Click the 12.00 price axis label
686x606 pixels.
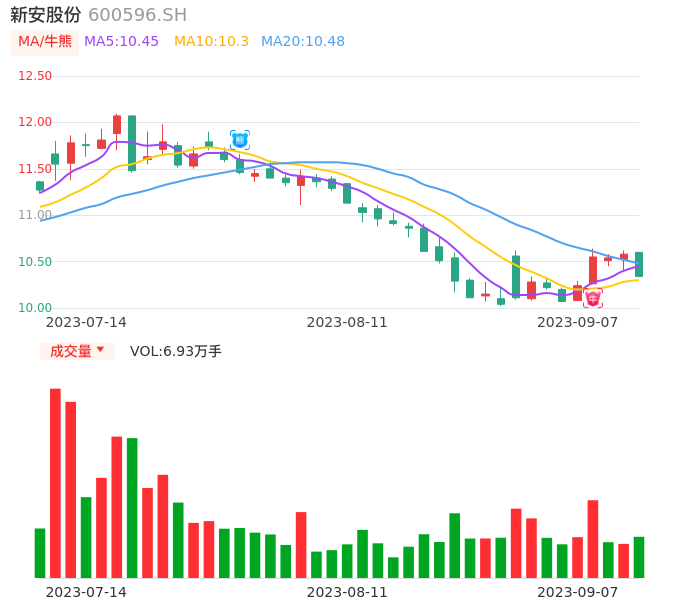coord(35,122)
